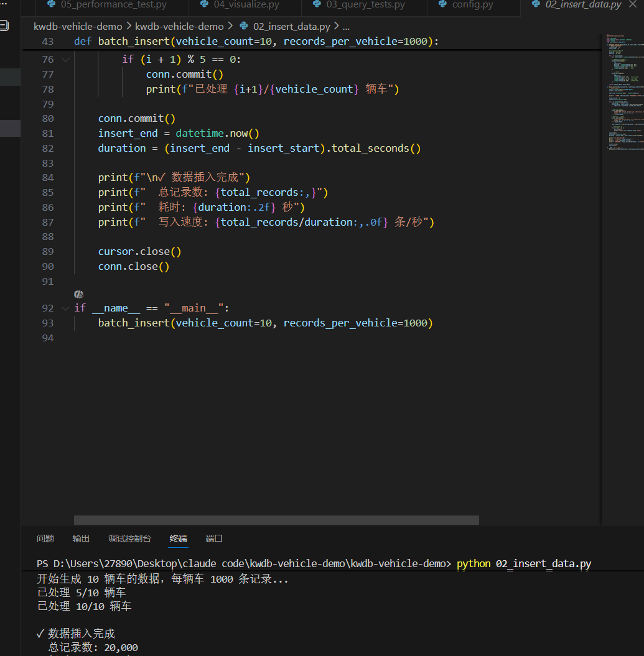Click first kwdb-vehicle-demo breadcrumb folder
Screen dimensions: 644x656
[78, 26]
